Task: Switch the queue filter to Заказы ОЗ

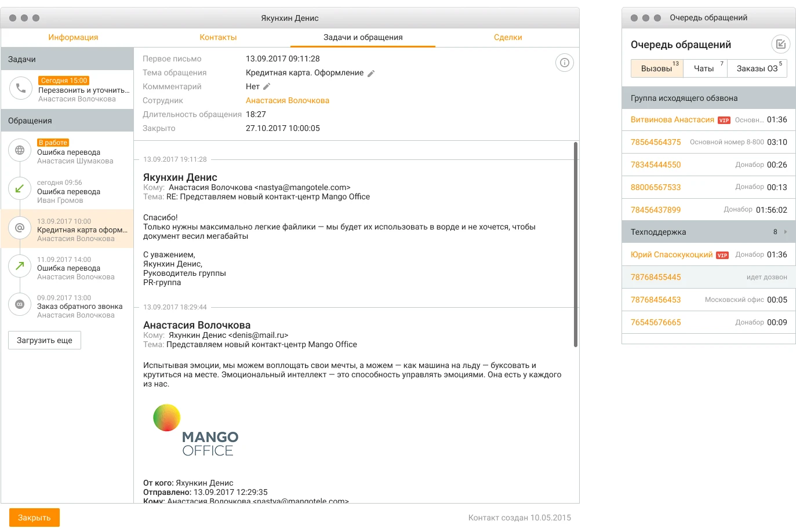Action: click(x=757, y=68)
